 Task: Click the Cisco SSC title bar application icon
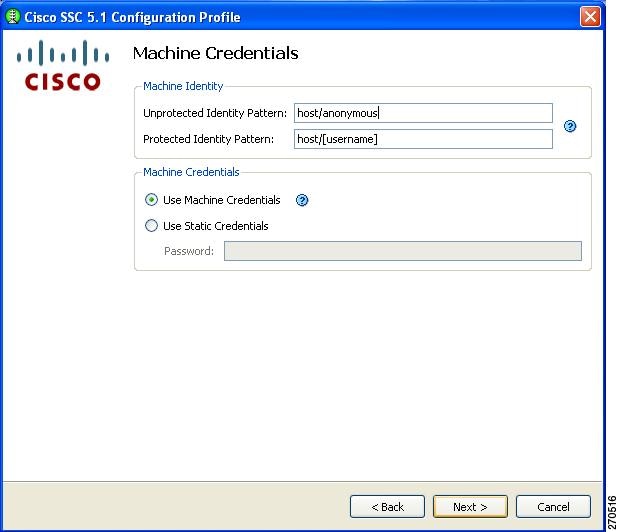[x=13, y=17]
